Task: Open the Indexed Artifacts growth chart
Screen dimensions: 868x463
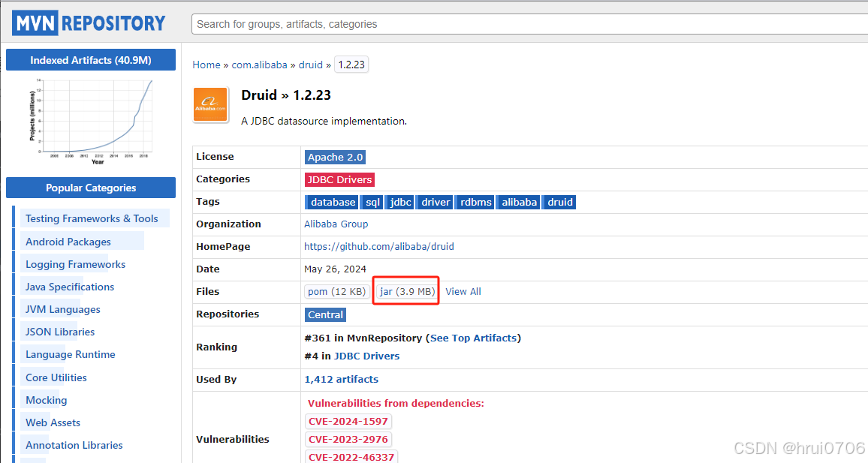Action: 91,122
